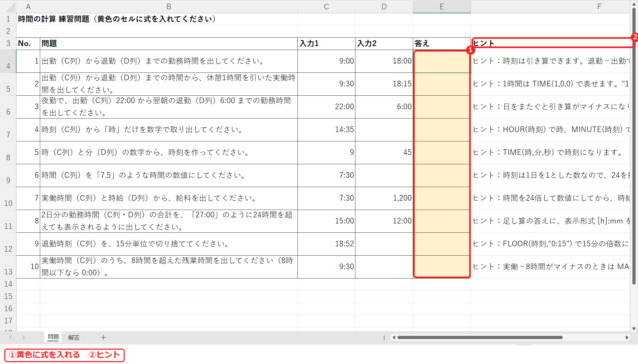The height and width of the screenshot is (364, 638).
Task: Click the vertical scrollbar down arrow
Action: [x=634, y=329]
